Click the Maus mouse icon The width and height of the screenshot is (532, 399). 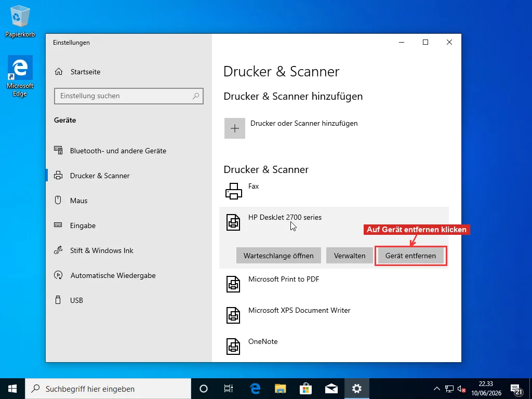pos(58,200)
